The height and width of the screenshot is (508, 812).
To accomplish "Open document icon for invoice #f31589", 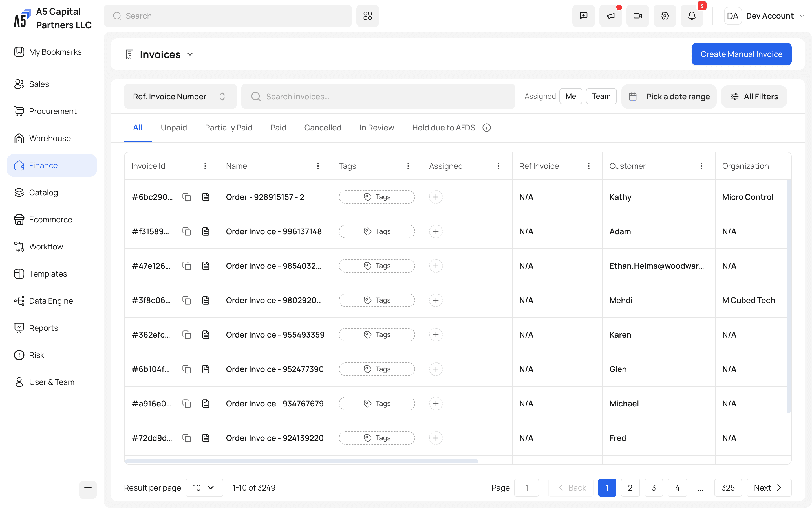I will (206, 231).
